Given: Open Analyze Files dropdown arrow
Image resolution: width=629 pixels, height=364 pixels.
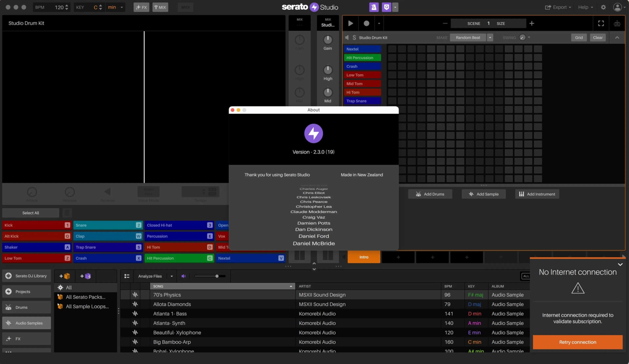Looking at the screenshot, I should (x=171, y=276).
